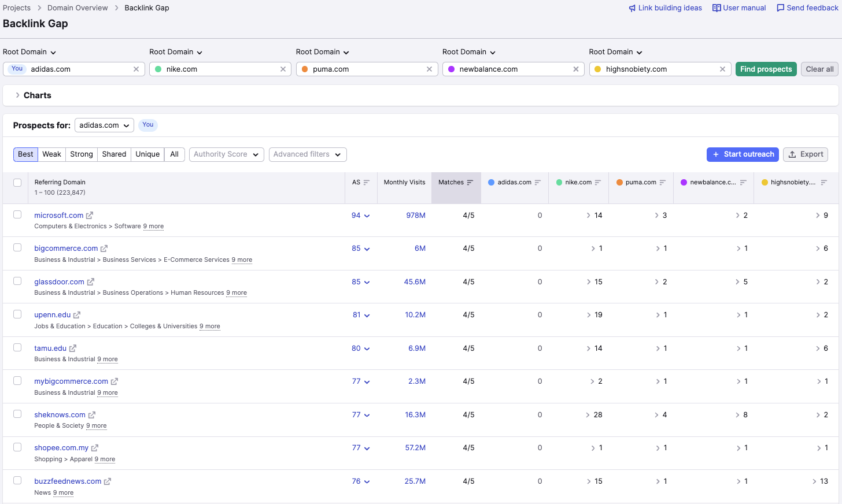Select the Unique prospects tab

pos(147,154)
